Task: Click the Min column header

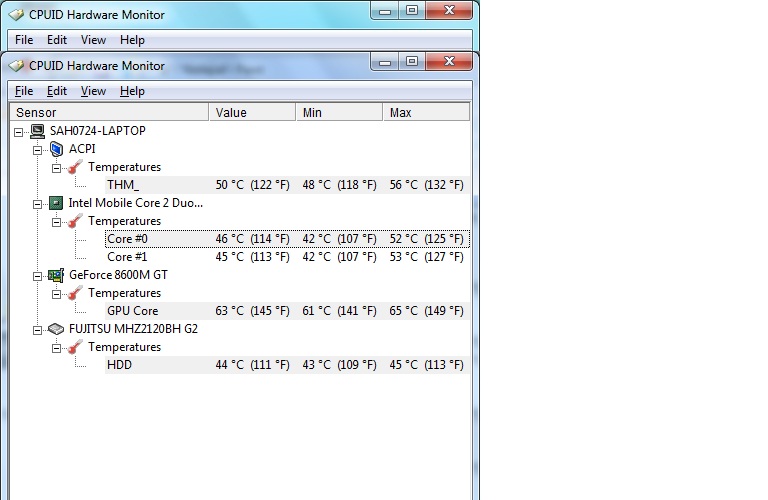Action: tap(339, 112)
